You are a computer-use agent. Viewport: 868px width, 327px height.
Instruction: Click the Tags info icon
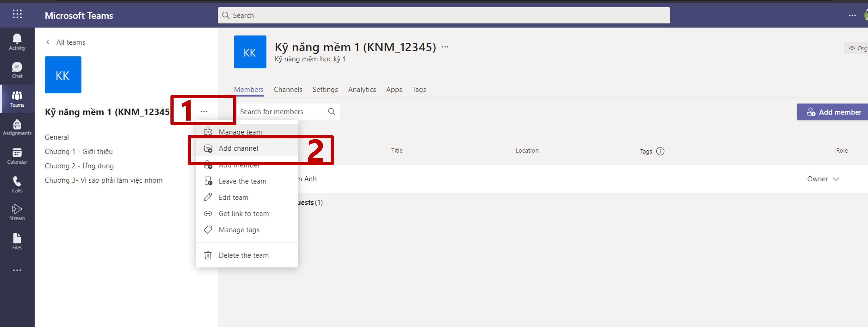pos(660,151)
